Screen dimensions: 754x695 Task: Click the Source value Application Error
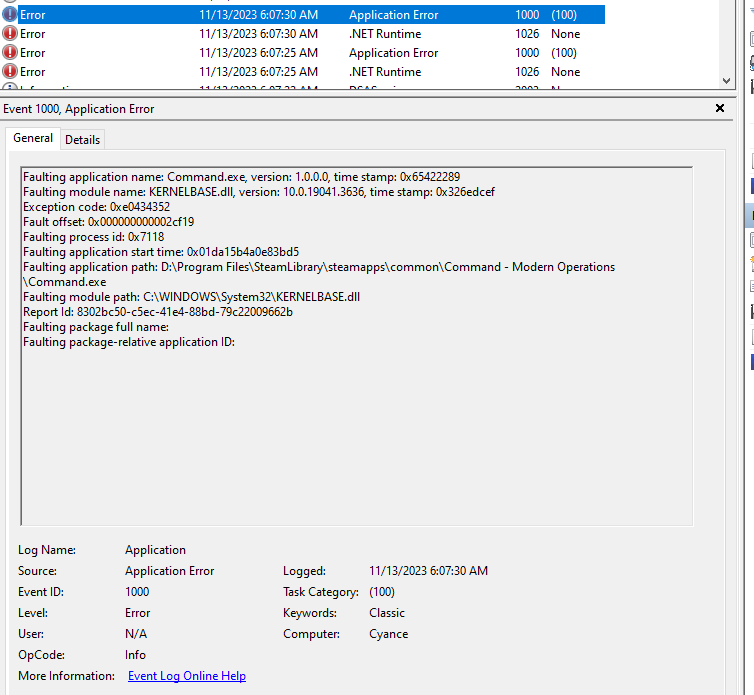[170, 571]
